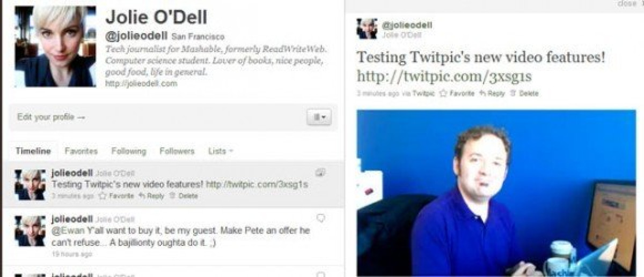Expand the Lists tab dropdown
644x277 pixels.
click(221, 151)
